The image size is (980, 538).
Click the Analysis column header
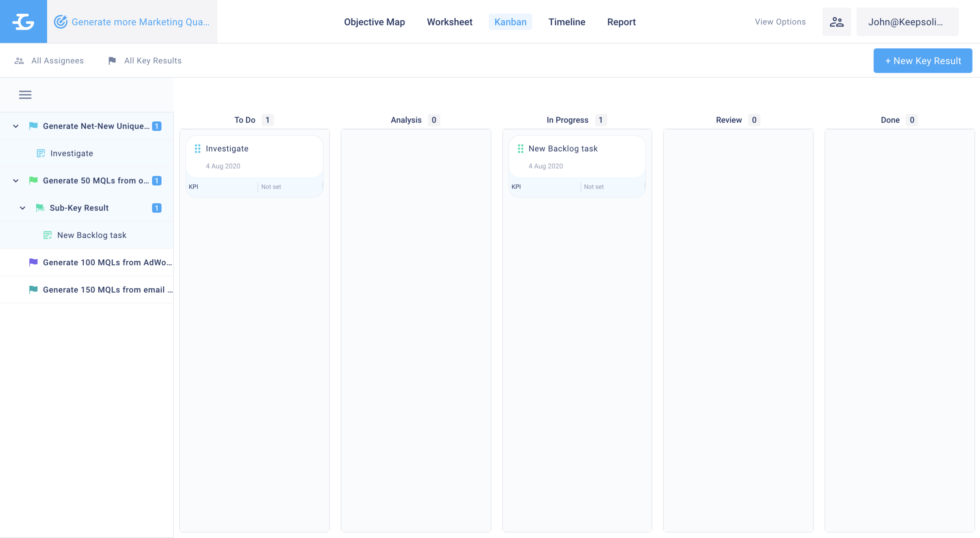(x=406, y=120)
